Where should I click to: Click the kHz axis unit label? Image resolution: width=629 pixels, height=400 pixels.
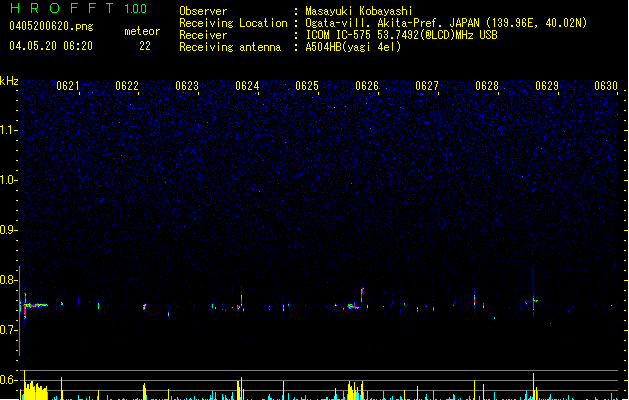pyautogui.click(x=9, y=81)
